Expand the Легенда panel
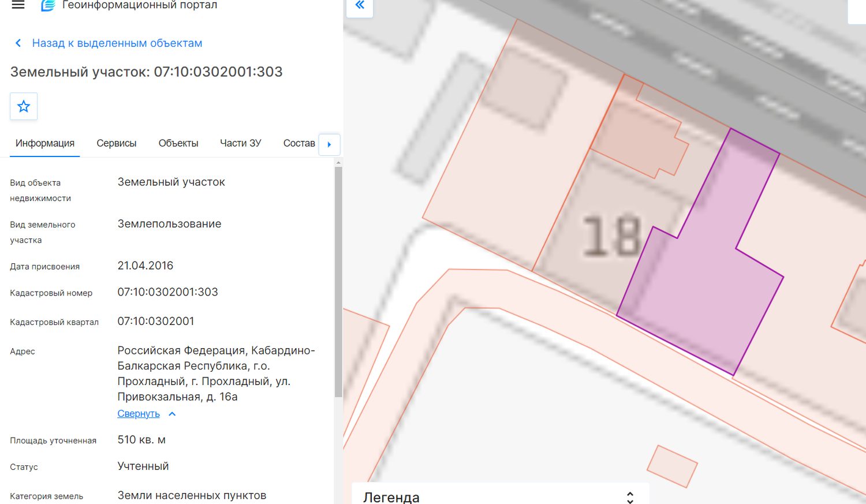The height and width of the screenshot is (504, 866). coord(630,497)
